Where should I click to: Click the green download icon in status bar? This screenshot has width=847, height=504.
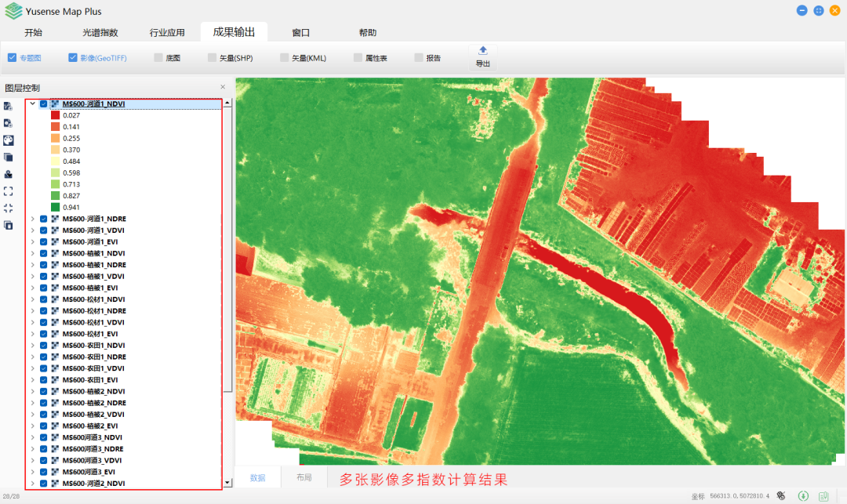point(803,496)
